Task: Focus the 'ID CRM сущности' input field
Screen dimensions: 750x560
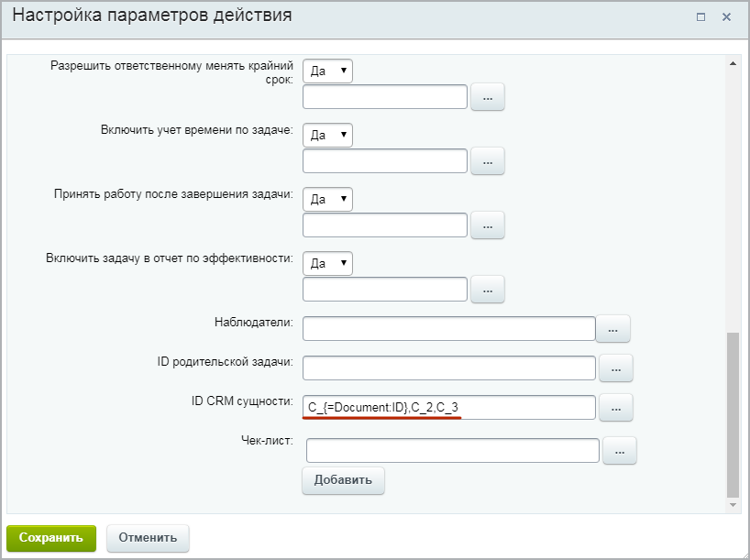Action: 449,408
